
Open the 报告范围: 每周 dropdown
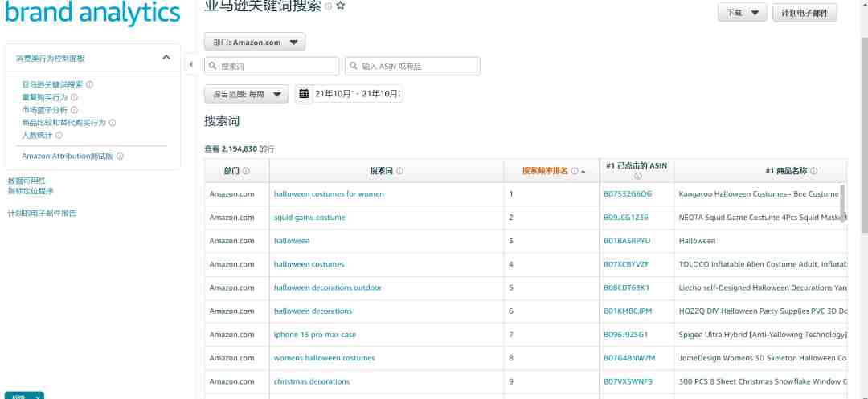point(247,94)
